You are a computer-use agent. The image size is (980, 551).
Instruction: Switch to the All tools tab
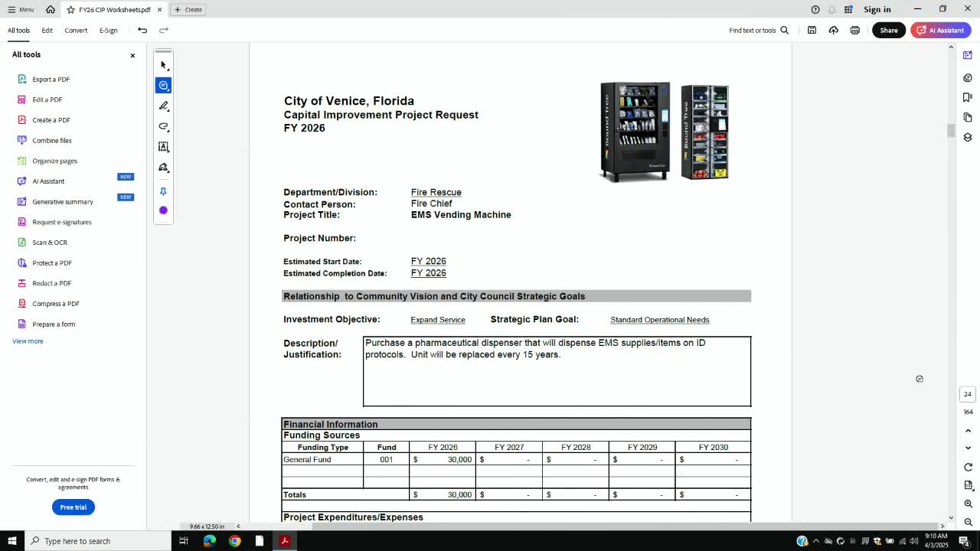point(19,31)
